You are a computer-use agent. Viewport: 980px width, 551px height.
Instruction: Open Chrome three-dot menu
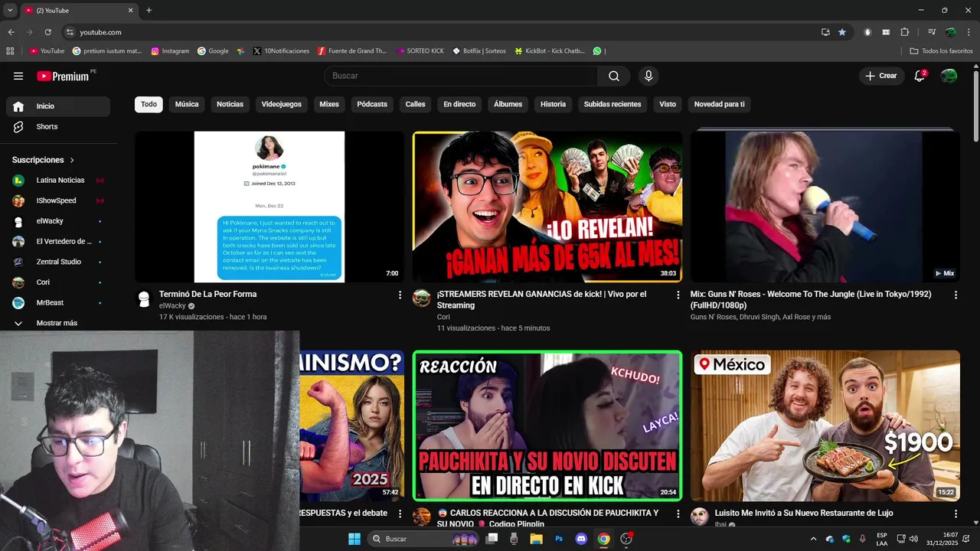969,32
